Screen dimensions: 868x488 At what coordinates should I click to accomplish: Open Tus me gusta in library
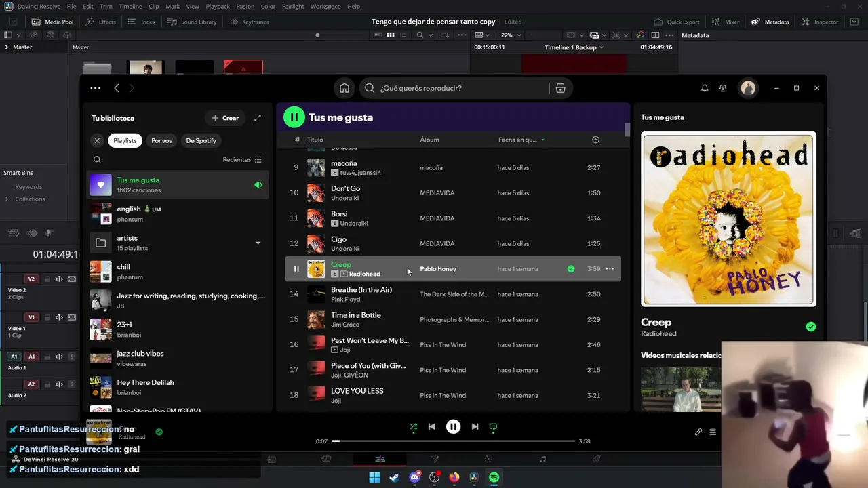(178, 185)
